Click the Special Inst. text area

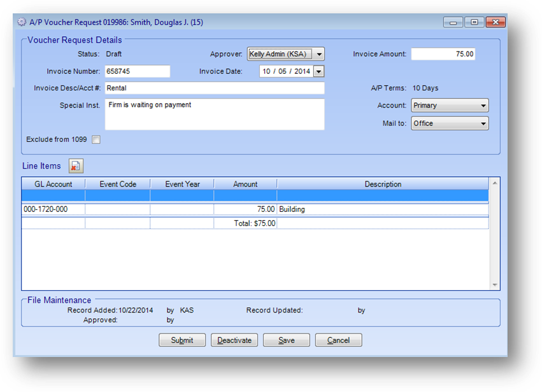click(x=215, y=115)
